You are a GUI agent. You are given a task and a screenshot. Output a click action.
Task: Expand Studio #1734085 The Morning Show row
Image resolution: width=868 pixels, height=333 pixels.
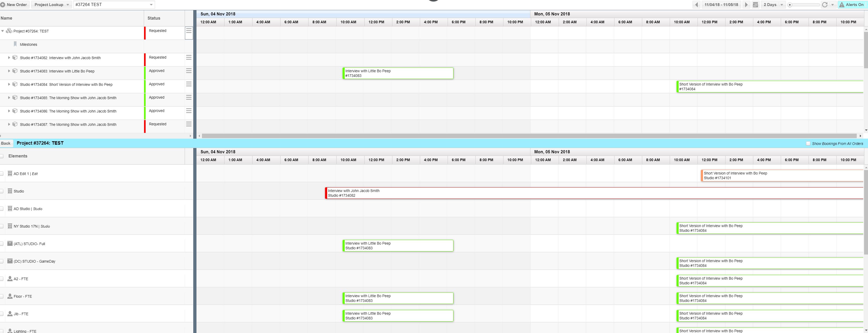point(9,98)
